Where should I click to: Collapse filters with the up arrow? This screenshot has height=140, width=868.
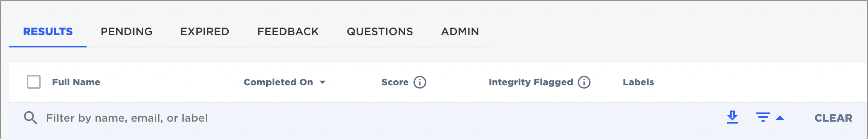[780, 118]
